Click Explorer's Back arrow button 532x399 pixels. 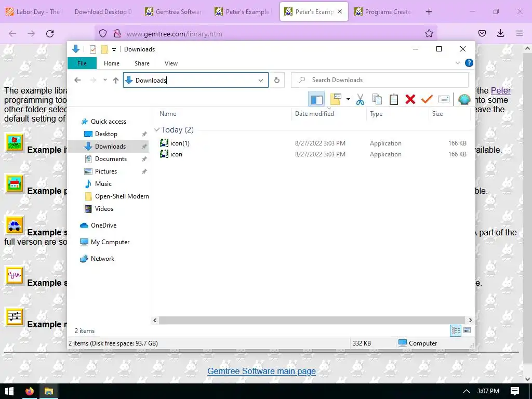[78, 80]
